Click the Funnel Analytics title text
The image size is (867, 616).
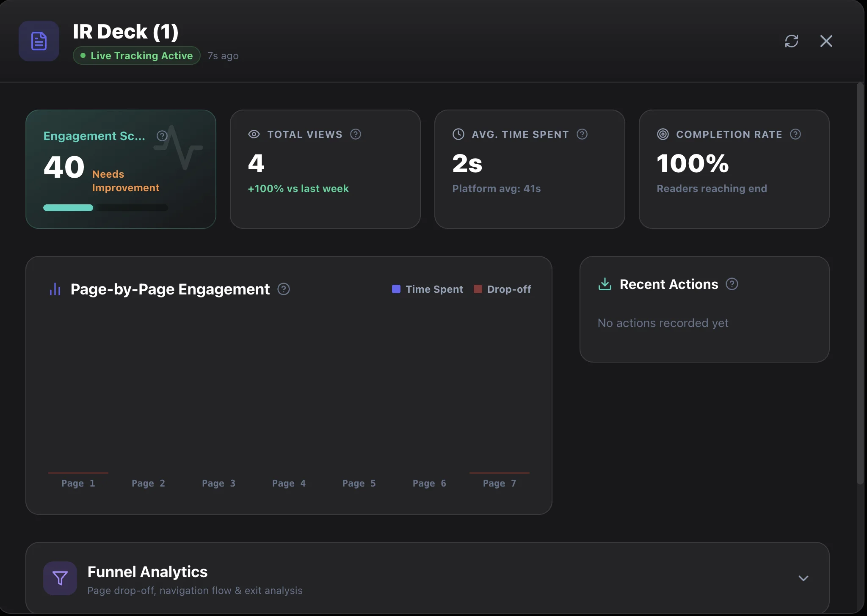[x=147, y=572]
